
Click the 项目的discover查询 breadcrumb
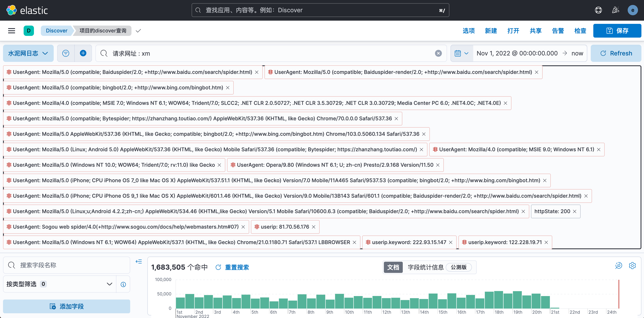103,31
